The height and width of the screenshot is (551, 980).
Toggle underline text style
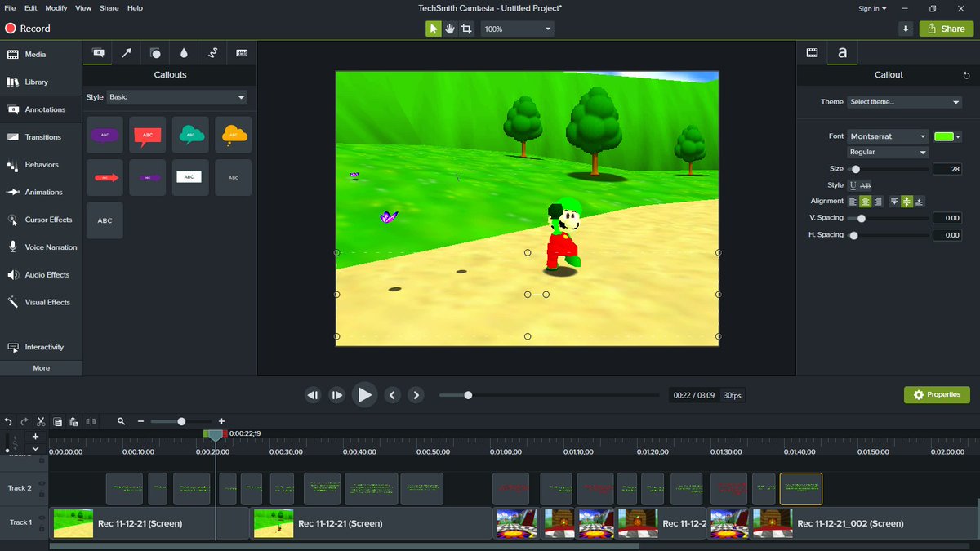853,185
